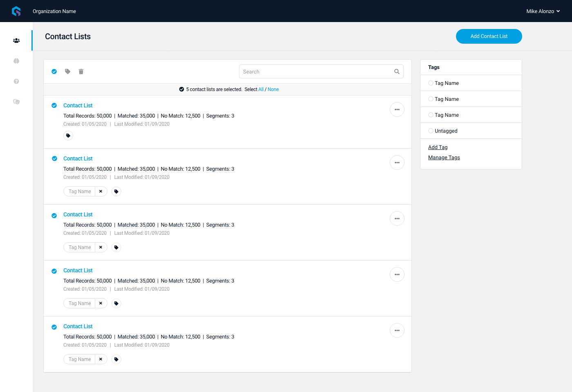
Task: Remove Tag Name chip from fourth contact list
Action: pyautogui.click(x=101, y=303)
